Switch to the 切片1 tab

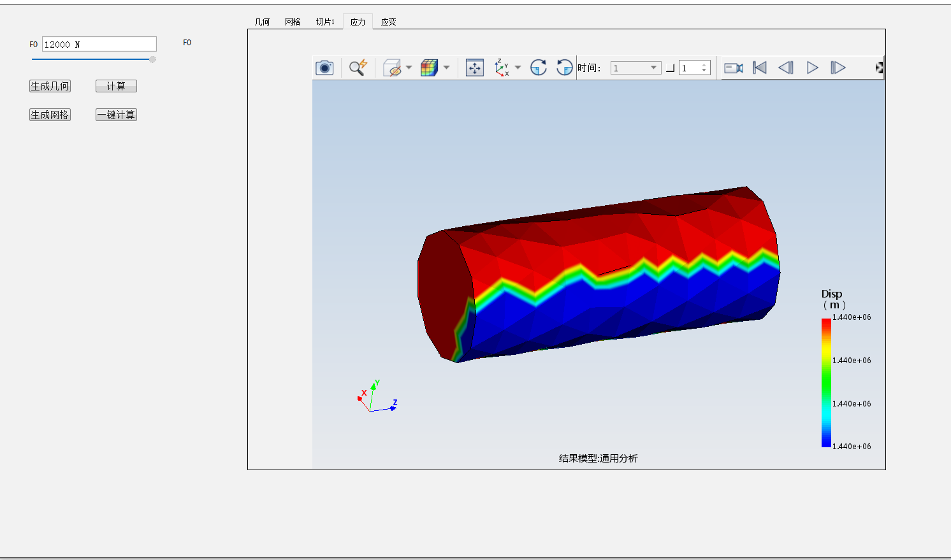(325, 22)
